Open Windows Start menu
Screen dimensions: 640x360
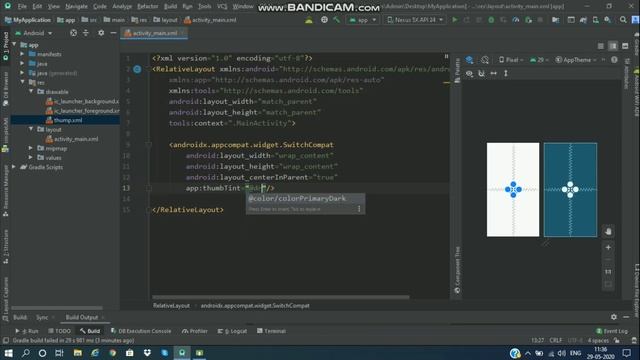(8, 353)
